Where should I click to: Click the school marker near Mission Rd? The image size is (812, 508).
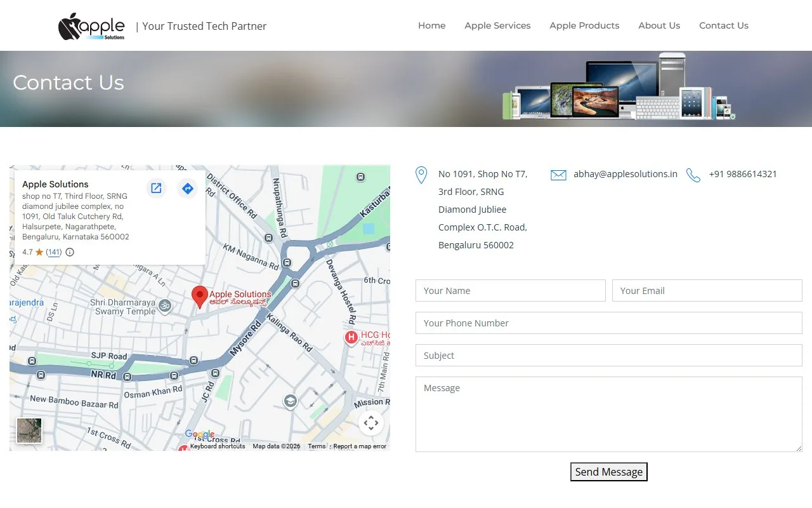290,401
